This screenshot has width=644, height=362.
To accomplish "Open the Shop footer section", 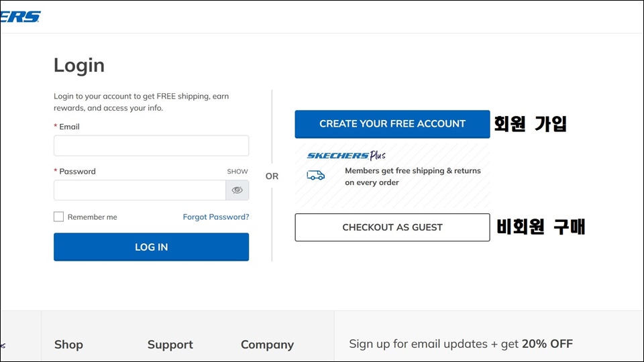I will 68,345.
